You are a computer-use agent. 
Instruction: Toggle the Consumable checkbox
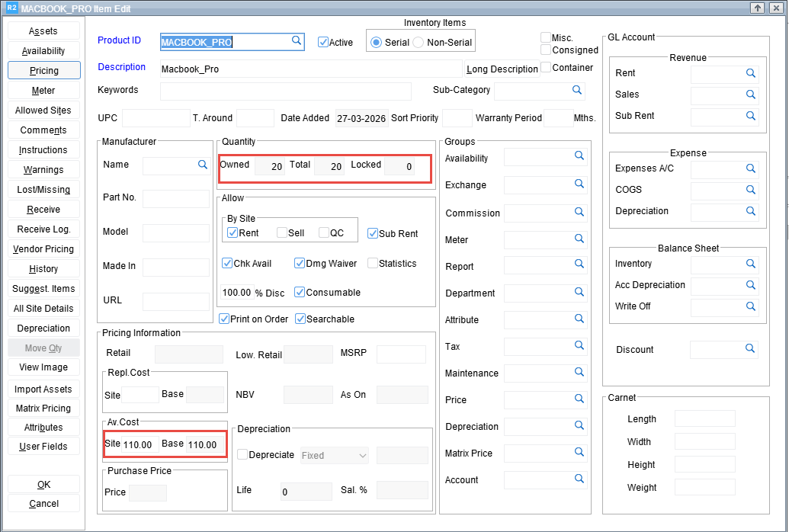pos(300,292)
